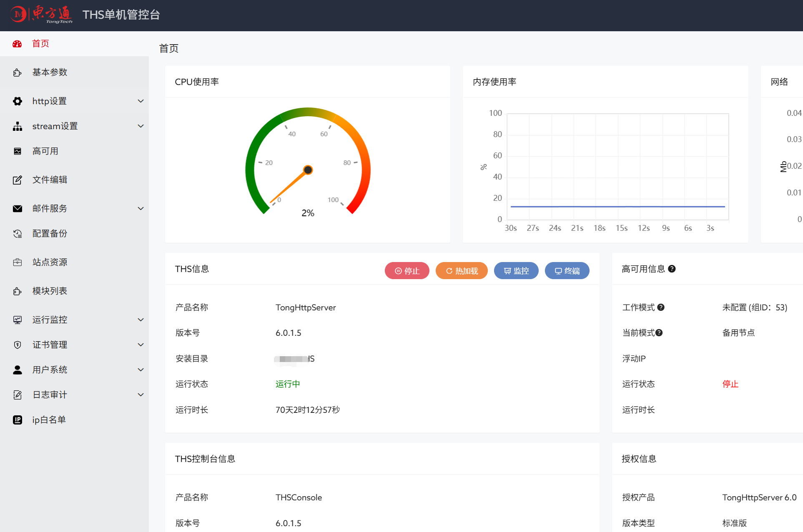The width and height of the screenshot is (803, 532).
Task: Click the log note icon beside 日志审计
Action: 17,395
